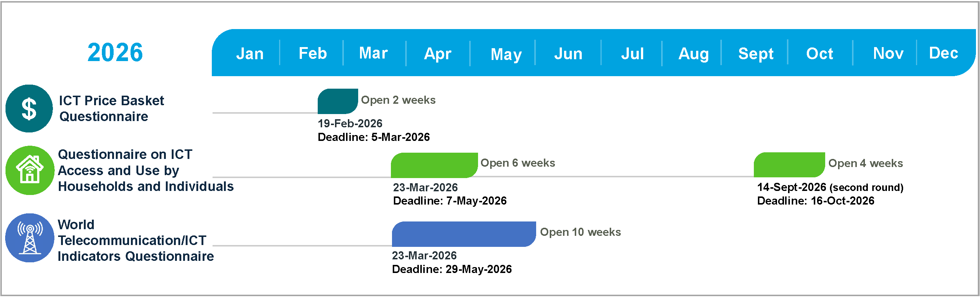Choose Sept in the month timeline bar
The height and width of the screenshot is (298, 980).
[756, 54]
